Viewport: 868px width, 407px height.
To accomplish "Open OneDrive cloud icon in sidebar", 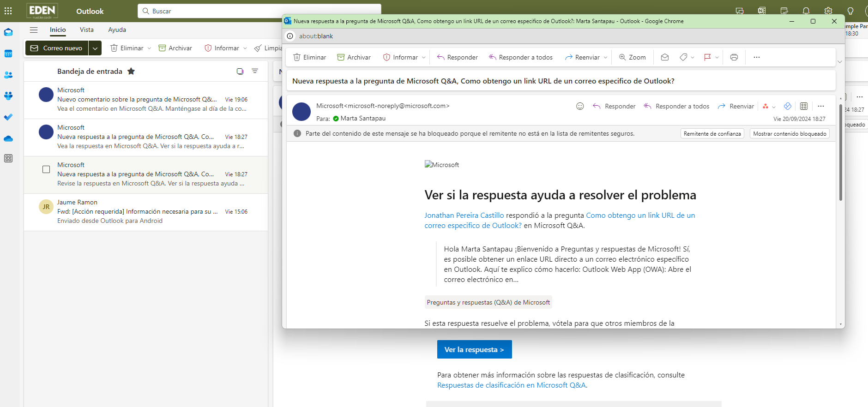I will pyautogui.click(x=8, y=138).
